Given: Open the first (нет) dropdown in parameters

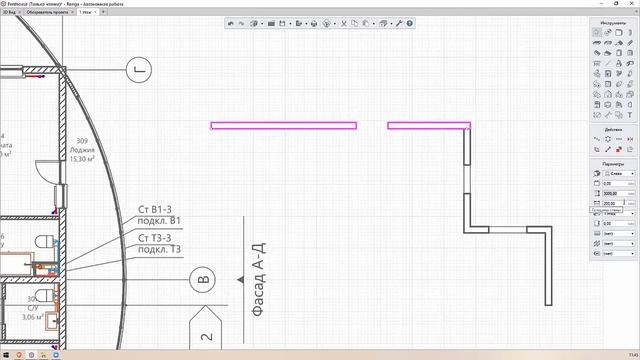Looking at the screenshot, I should click(x=619, y=233).
